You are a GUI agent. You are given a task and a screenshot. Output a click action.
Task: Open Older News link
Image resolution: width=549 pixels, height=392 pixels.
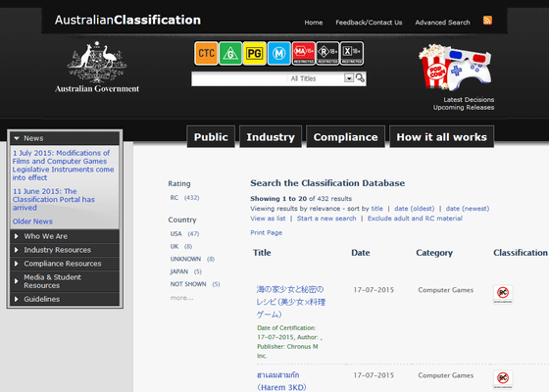(32, 221)
